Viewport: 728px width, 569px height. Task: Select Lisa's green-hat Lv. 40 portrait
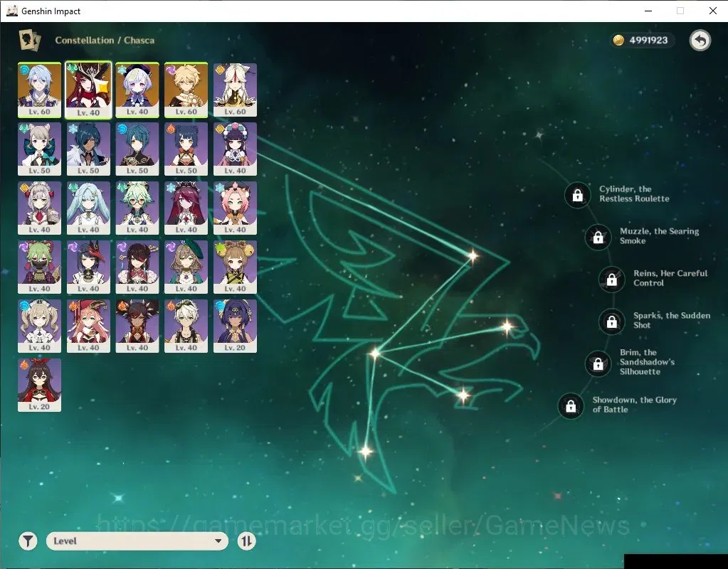(186, 267)
